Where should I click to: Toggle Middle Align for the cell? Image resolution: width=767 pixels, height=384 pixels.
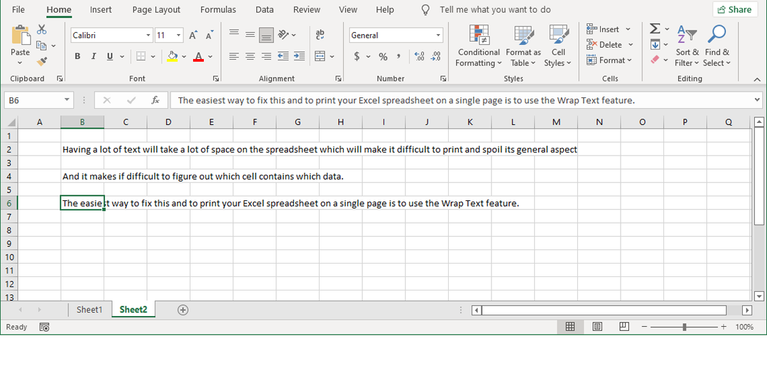[x=250, y=35]
